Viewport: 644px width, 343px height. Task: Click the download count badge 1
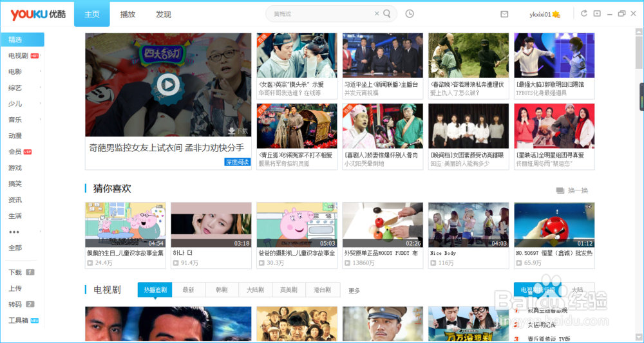point(30,272)
